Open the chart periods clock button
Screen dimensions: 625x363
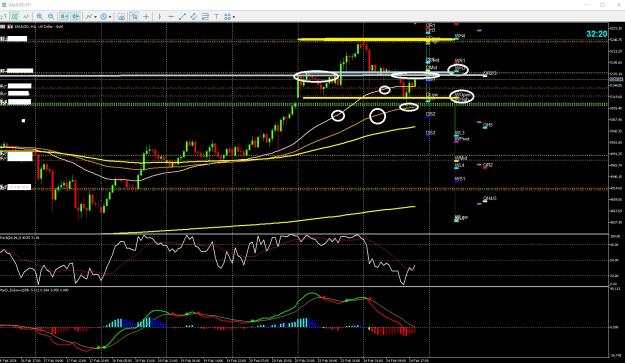tap(104, 17)
